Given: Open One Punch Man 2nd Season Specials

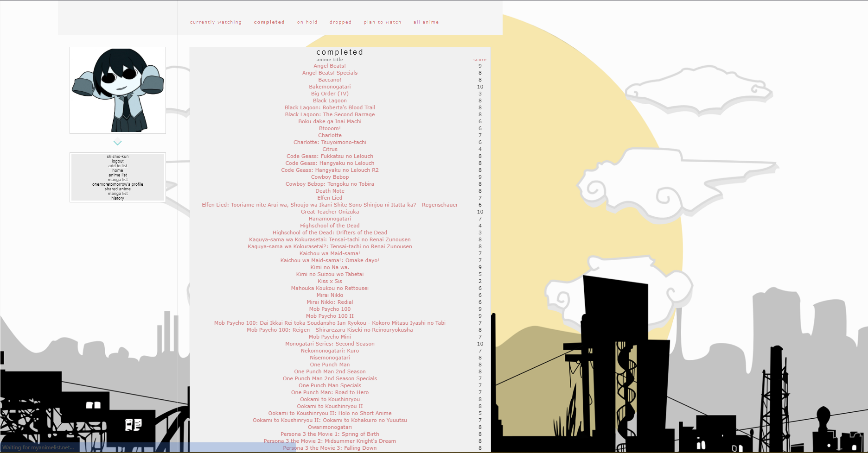Looking at the screenshot, I should click(x=330, y=378).
